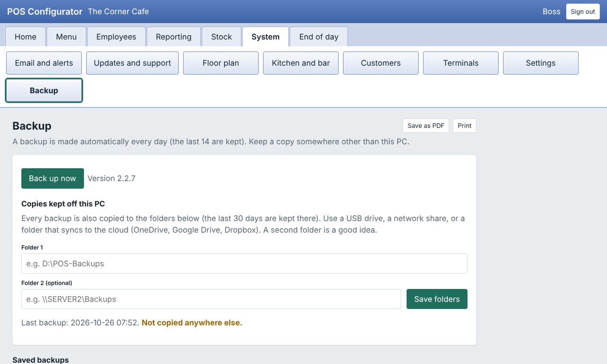Go to Floor plan settings

[x=221, y=63]
